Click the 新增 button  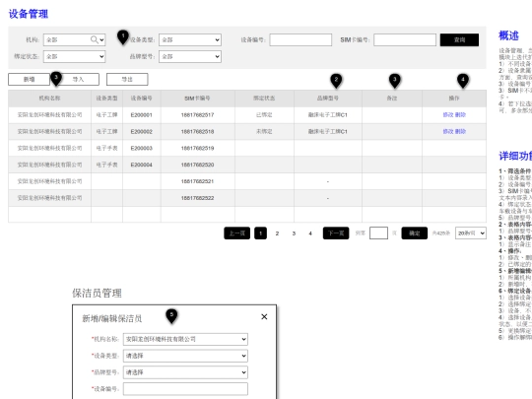(30, 79)
